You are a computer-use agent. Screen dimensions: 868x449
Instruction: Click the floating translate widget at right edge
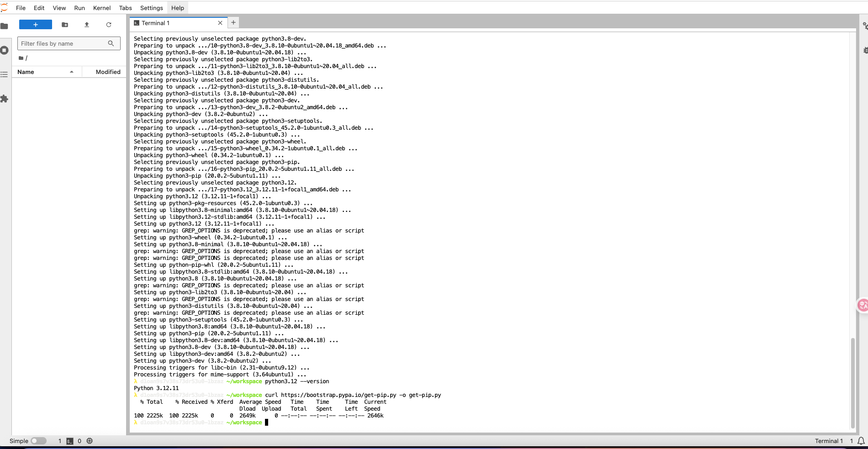click(x=863, y=305)
